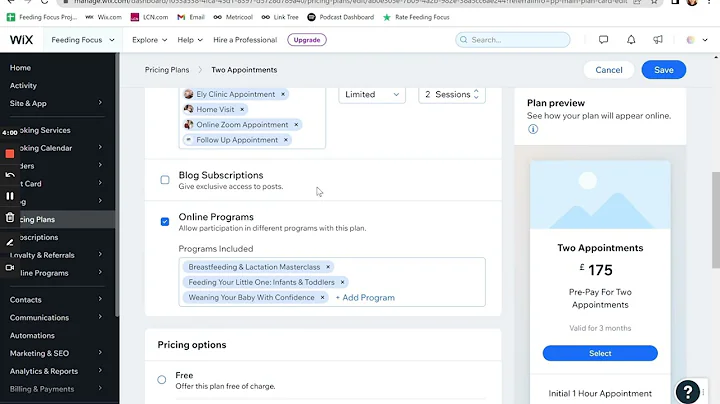Image resolution: width=720 pixels, height=404 pixels.
Task: Delete recording with the trash icon
Action: [x=10, y=217]
